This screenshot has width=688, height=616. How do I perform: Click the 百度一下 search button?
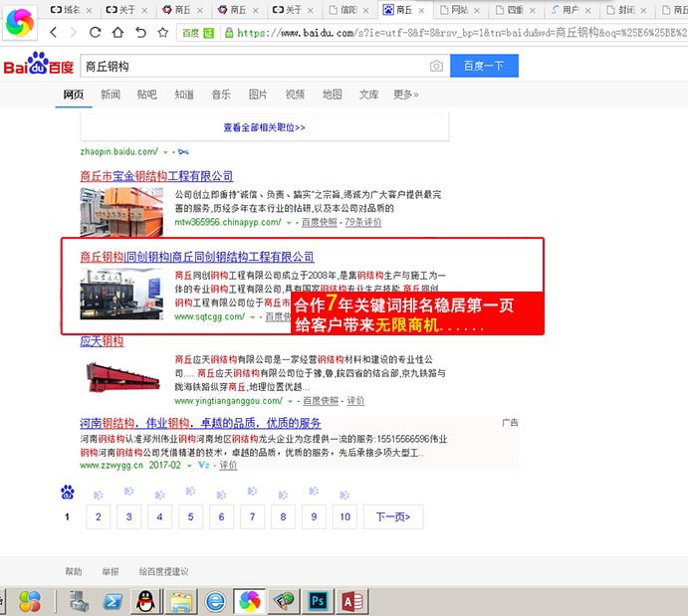pyautogui.click(x=484, y=66)
